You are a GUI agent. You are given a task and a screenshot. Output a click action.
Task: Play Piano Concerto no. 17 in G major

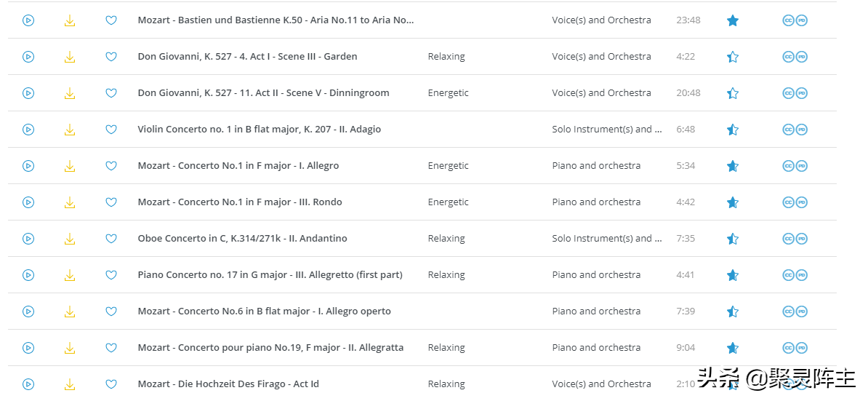tap(28, 275)
